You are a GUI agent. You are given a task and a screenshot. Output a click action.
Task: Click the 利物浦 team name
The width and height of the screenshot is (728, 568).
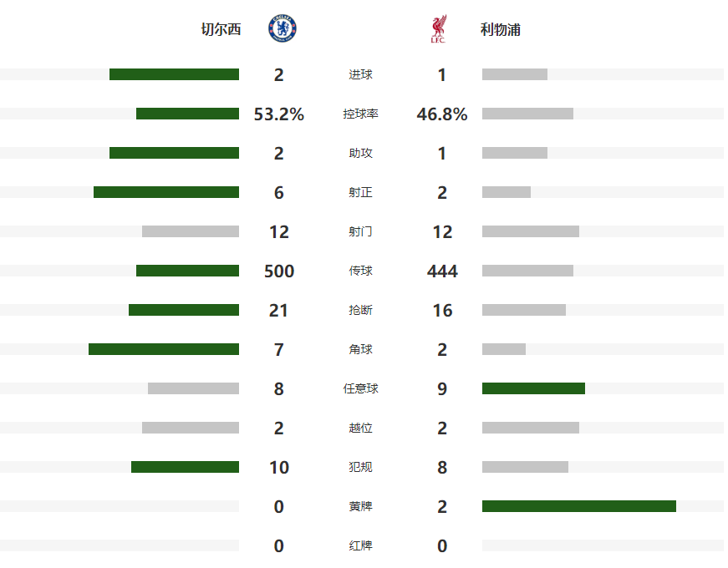click(501, 29)
